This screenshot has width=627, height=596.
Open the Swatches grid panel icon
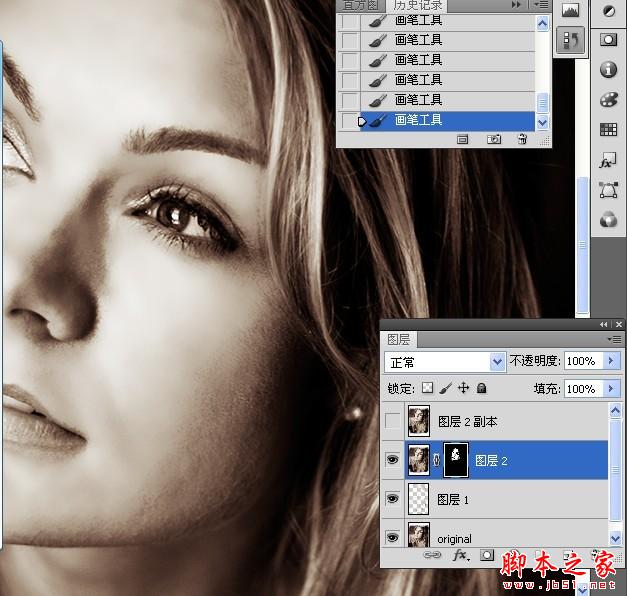pos(609,130)
